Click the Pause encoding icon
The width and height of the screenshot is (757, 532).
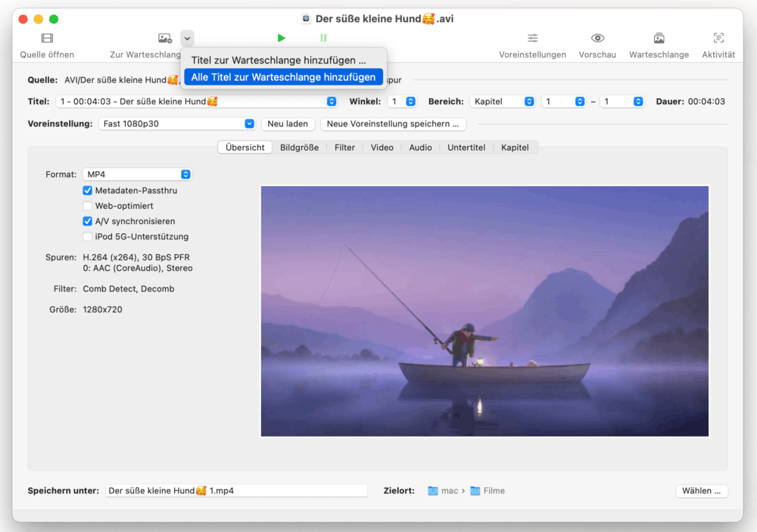[323, 38]
